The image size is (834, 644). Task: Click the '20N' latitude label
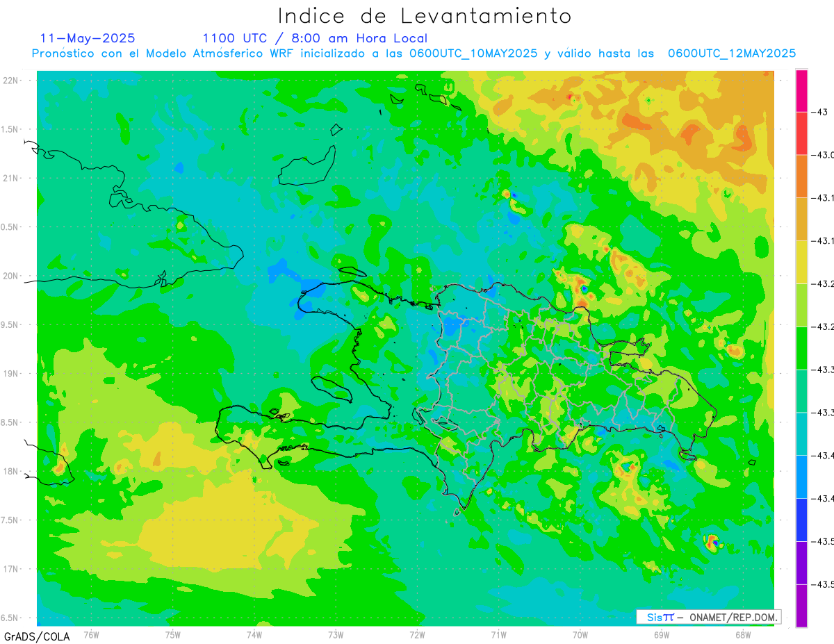click(x=11, y=276)
